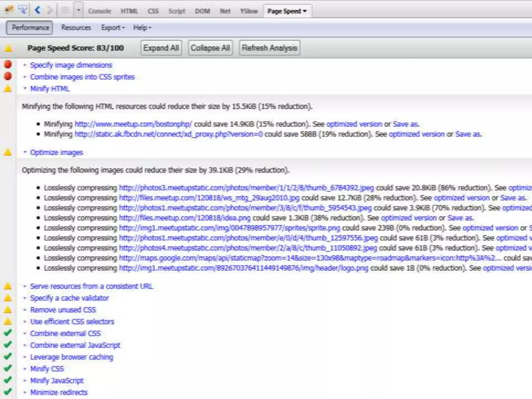Open the Export dropdown menu
Viewport: 532px width, 399px height.
point(113,28)
